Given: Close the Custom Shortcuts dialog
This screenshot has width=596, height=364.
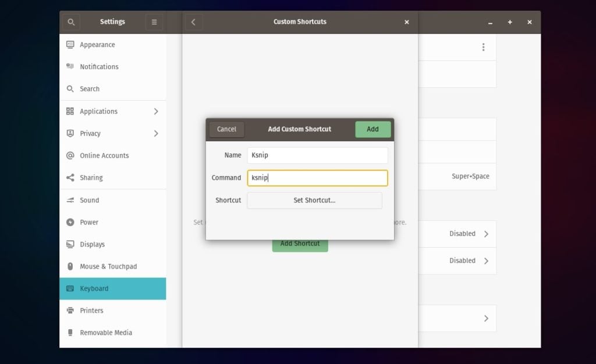Looking at the screenshot, I should pos(406,22).
